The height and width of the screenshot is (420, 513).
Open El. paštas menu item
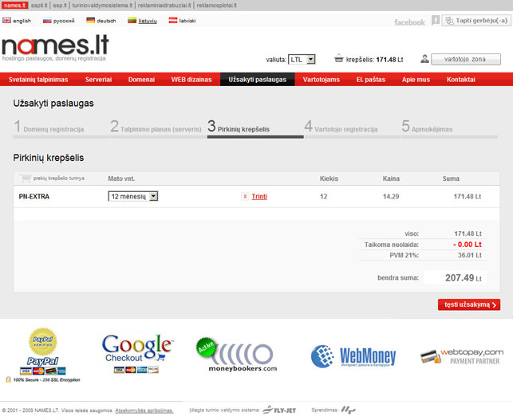[x=371, y=80]
